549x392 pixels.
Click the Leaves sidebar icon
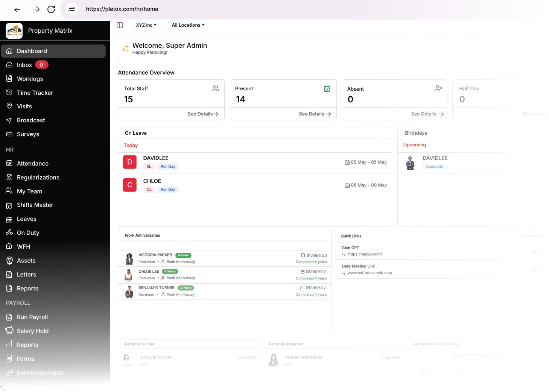click(x=9, y=220)
